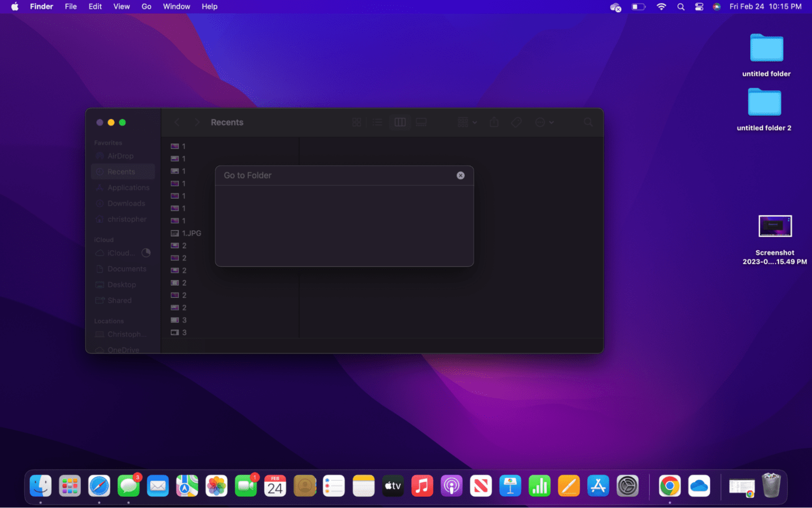Click the battery status indicator
This screenshot has height=508, width=812.
[x=638, y=6]
